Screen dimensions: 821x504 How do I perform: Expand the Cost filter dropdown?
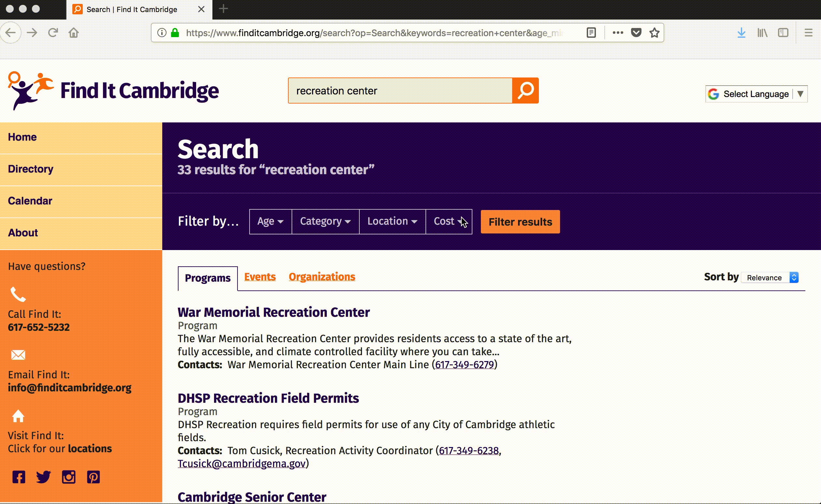(449, 222)
